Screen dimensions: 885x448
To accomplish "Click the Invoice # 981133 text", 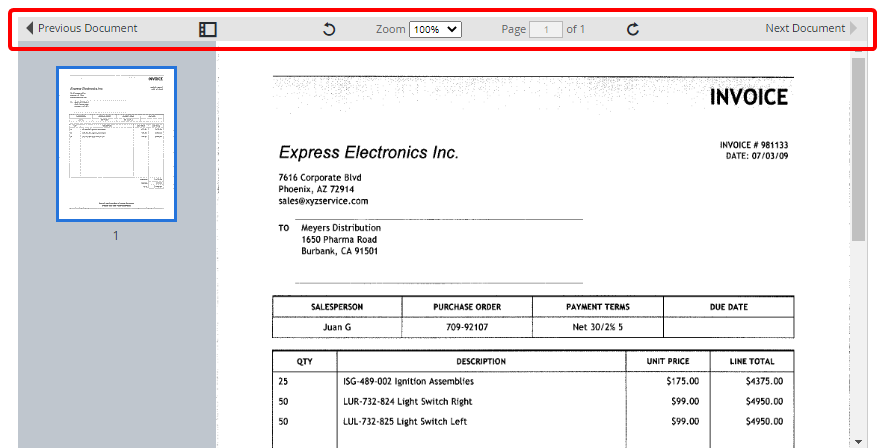I will click(x=753, y=145).
